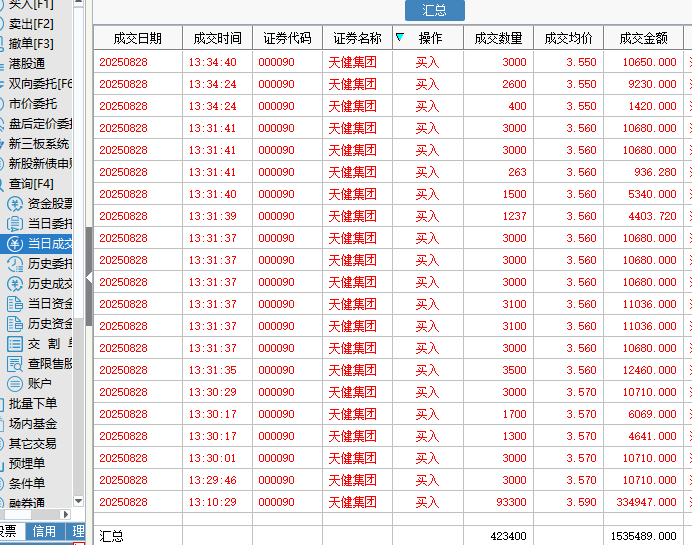Open 其它交易 in the sidebar

tap(33, 444)
